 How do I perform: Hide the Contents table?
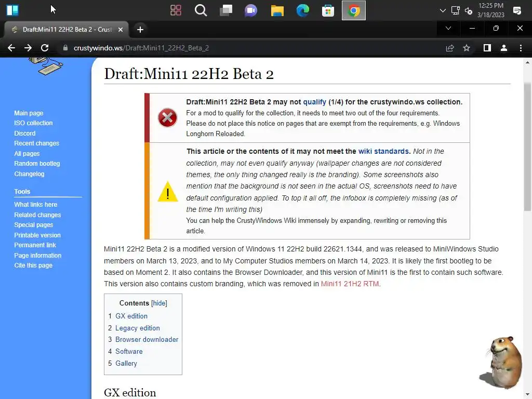pos(159,303)
